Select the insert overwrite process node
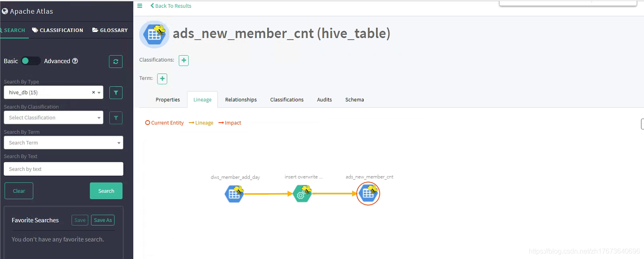Image resolution: width=644 pixels, height=259 pixels. point(303,194)
